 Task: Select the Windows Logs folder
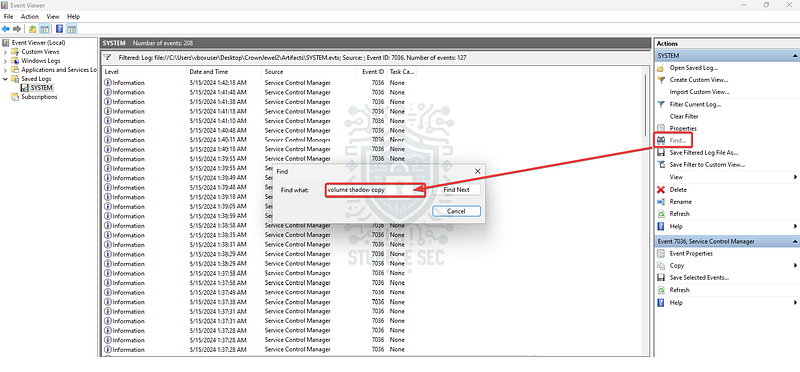click(40, 61)
